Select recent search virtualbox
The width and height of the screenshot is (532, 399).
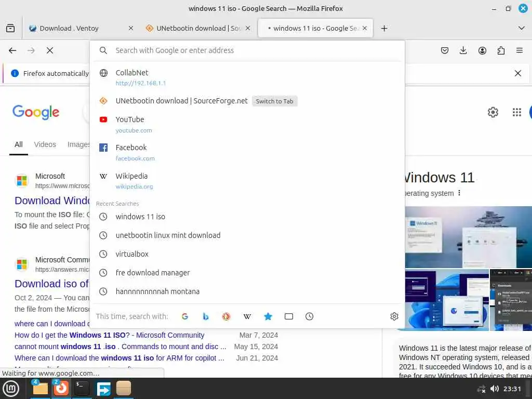tap(247, 254)
